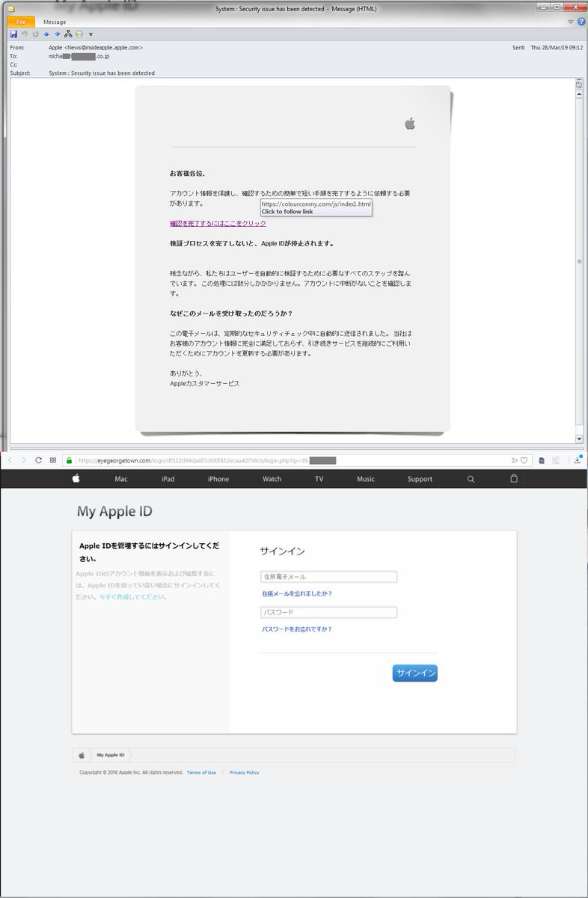The width and height of the screenshot is (588, 898).
Task: Go to previous item with up arrow icon
Action: [x=46, y=34]
